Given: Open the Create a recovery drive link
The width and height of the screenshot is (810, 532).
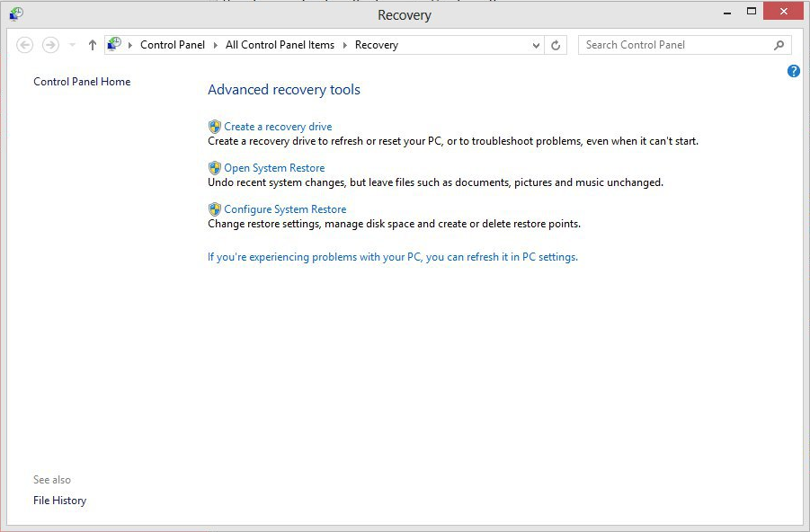Looking at the screenshot, I should 278,127.
